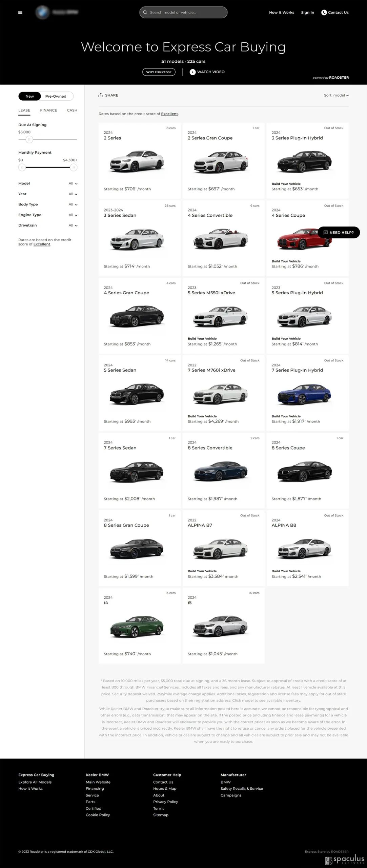
Task: Open Cookie Policy footer link
Action: pos(98,815)
